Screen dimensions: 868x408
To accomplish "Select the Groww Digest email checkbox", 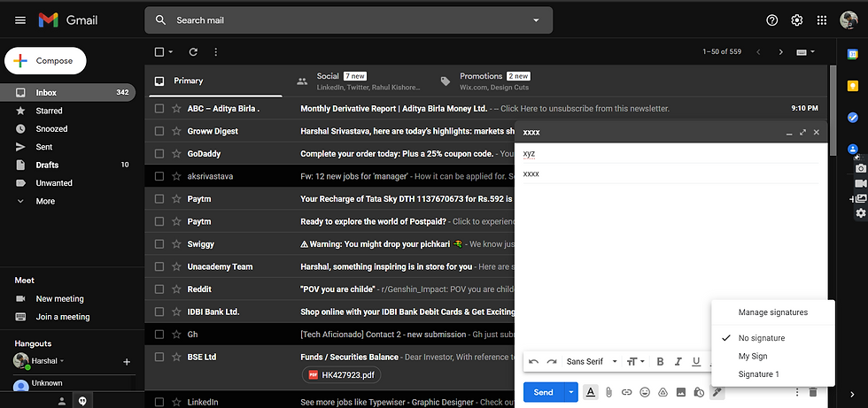I will tap(159, 131).
